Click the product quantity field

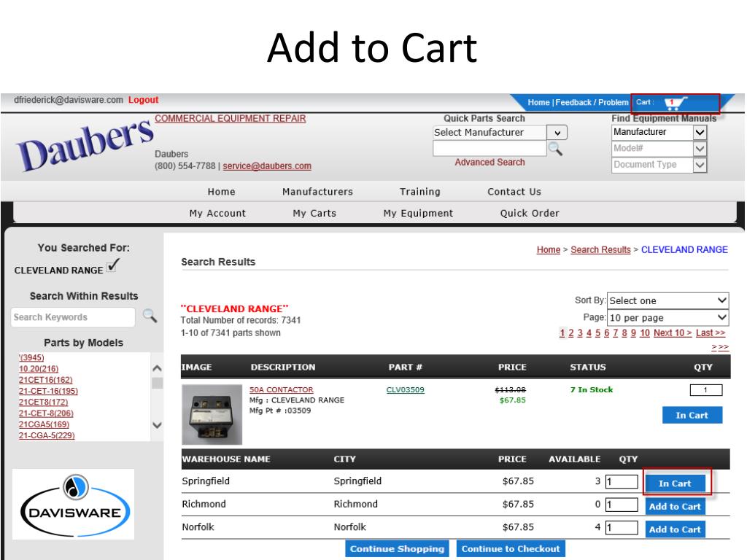coord(706,390)
